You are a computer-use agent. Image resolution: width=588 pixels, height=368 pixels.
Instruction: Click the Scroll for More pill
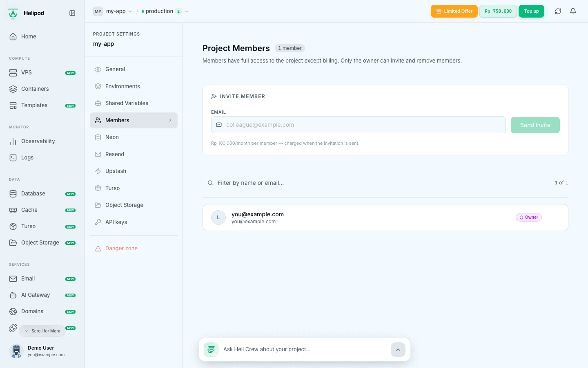coord(42,331)
